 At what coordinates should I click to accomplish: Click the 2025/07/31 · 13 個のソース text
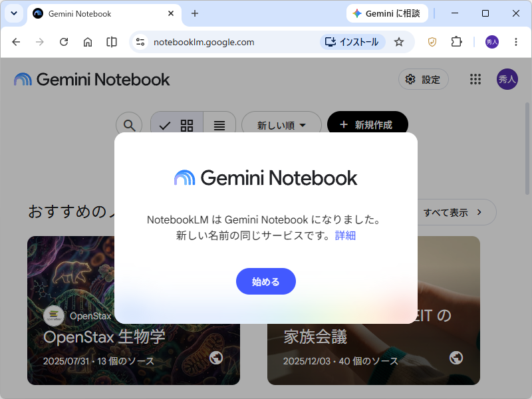pyautogui.click(x=98, y=361)
